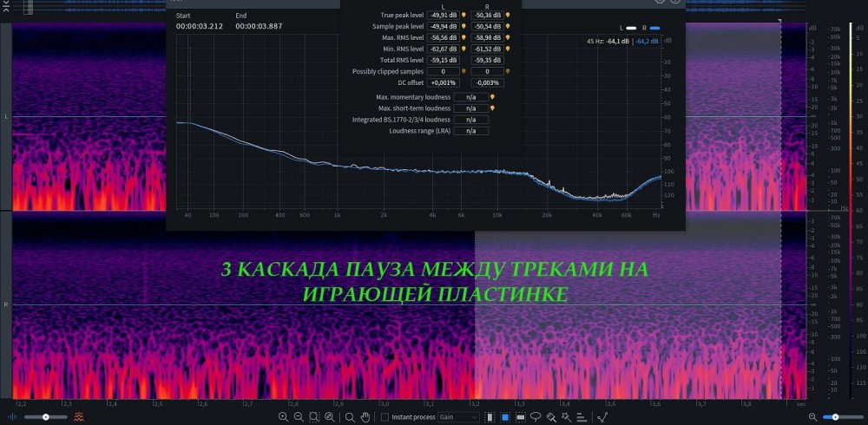The height and width of the screenshot is (425, 868).
Task: Reset zoom to full view
Action: 330,417
